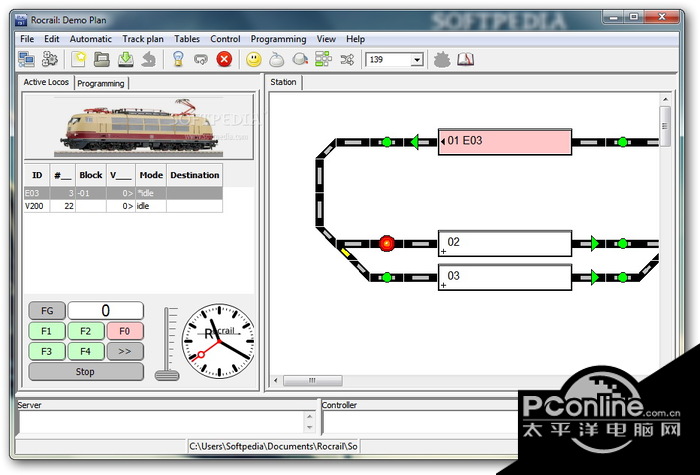Open the Track plan menu
This screenshot has width=700, height=475.
coord(143,39)
